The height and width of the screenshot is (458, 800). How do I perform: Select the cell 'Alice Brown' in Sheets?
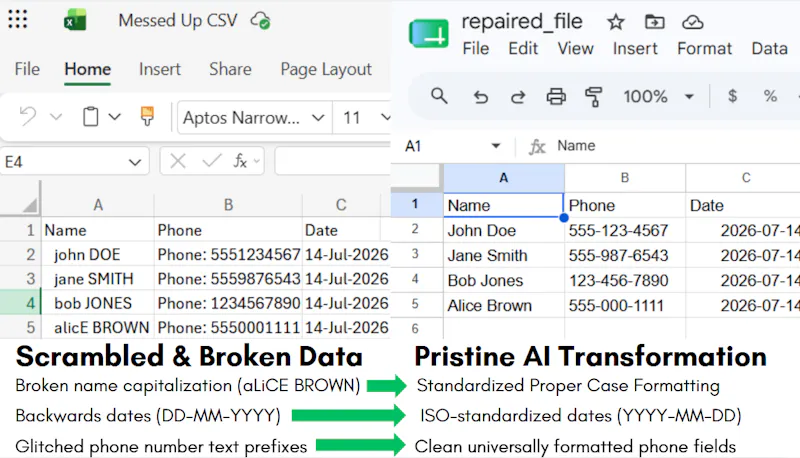tap(504, 306)
